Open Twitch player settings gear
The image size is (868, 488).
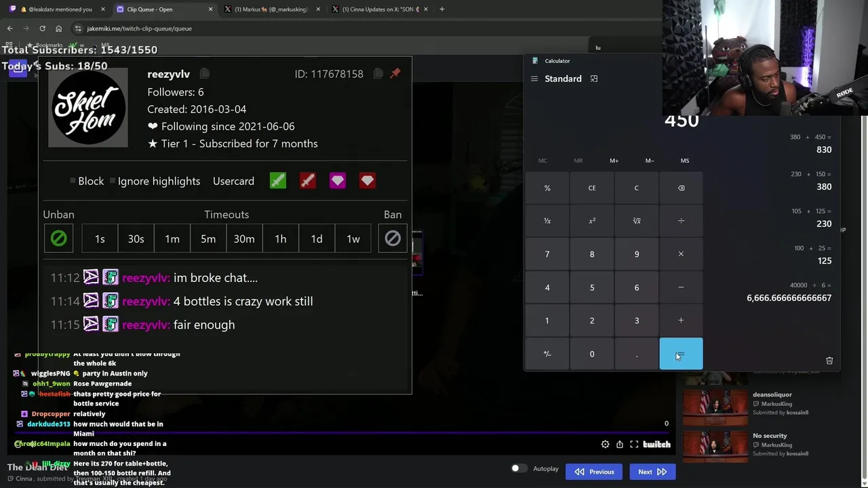point(605,445)
